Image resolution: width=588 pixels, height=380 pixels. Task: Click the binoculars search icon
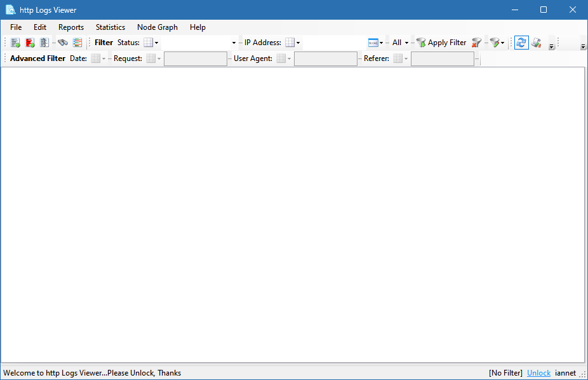tap(63, 43)
